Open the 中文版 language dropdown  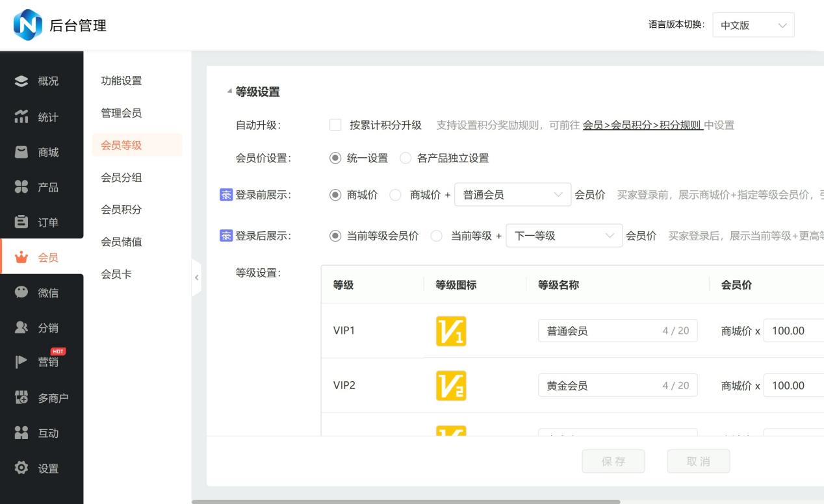[753, 25]
